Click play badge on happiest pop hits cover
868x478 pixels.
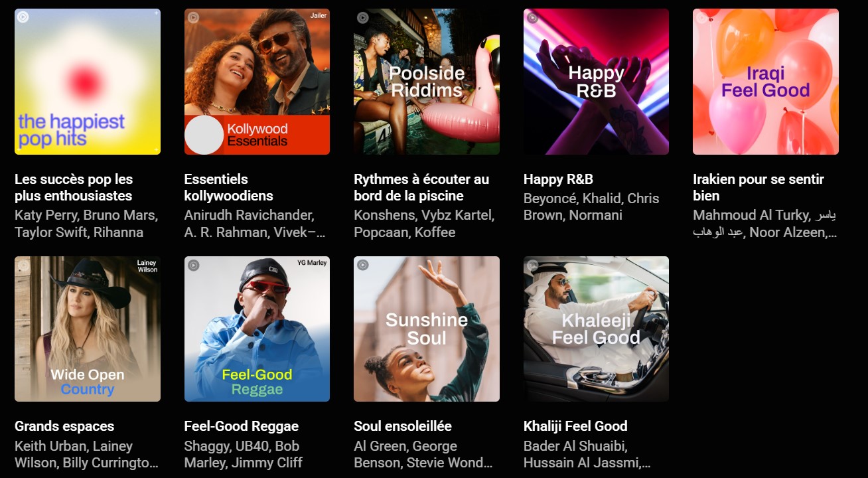tap(23, 17)
